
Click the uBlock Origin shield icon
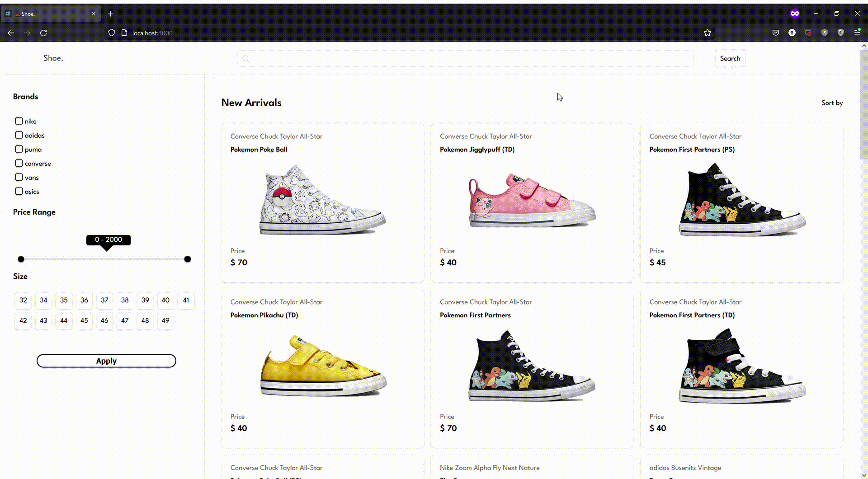tap(825, 33)
